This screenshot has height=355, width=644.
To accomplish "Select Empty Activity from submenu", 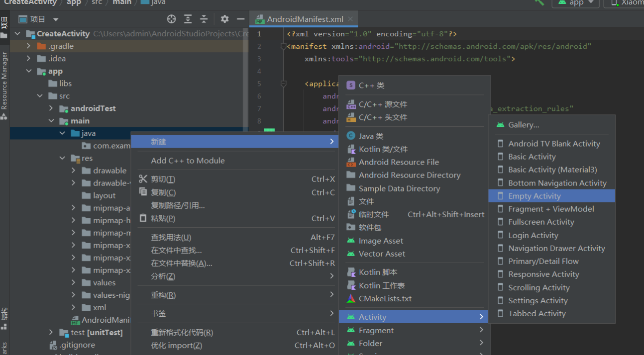I will [x=534, y=196].
